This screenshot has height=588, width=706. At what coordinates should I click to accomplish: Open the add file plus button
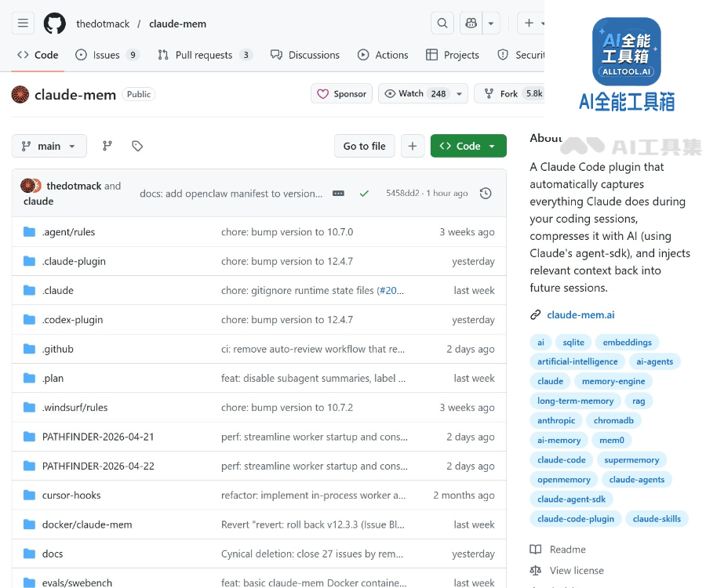coord(413,146)
